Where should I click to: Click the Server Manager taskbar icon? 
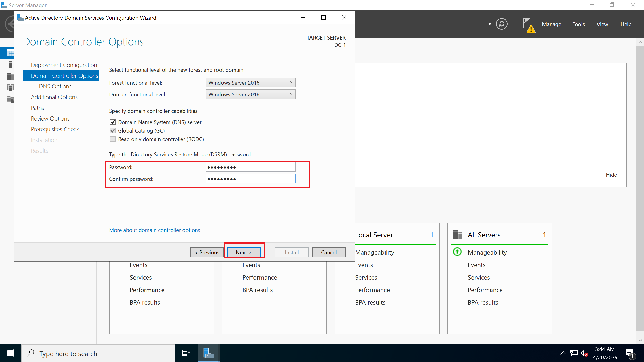[x=208, y=353]
